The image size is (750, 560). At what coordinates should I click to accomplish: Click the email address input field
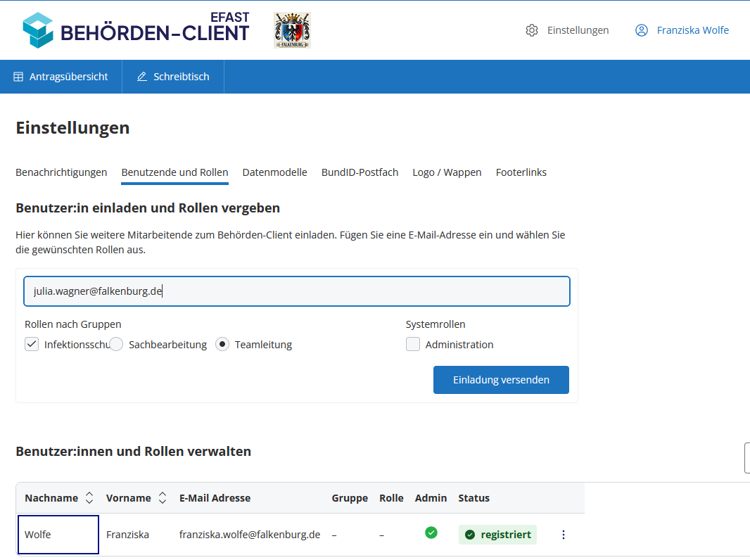(296, 291)
